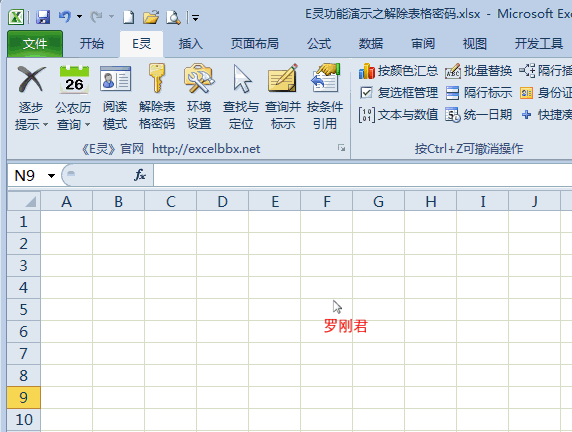Screen dimensions: 572x432
Task: Click the 公农历查询 calendar icon
Action: coord(74,79)
